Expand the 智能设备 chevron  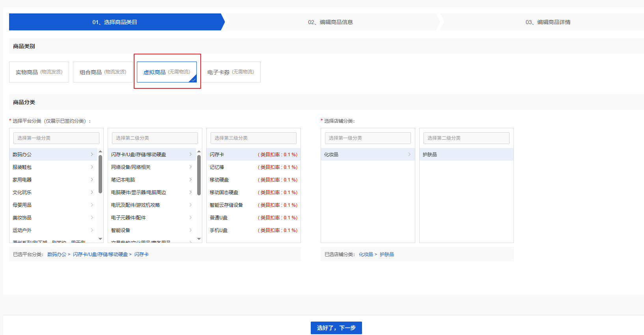(x=190, y=230)
